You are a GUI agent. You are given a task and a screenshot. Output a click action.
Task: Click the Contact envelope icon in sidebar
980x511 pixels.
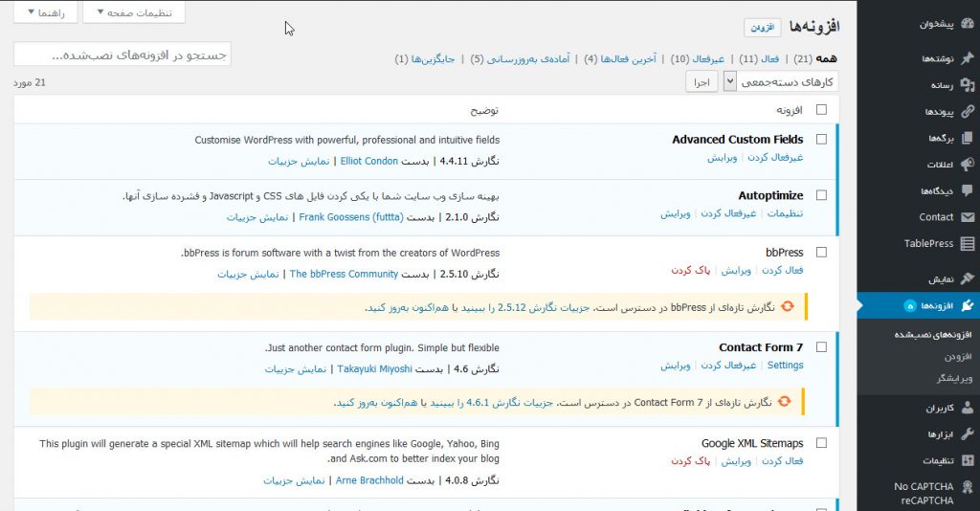pos(967,217)
